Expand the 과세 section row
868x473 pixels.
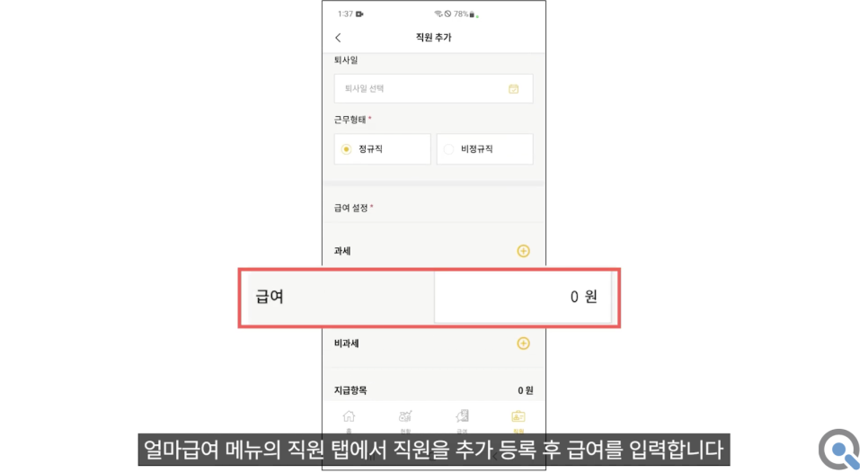pyautogui.click(x=433, y=251)
